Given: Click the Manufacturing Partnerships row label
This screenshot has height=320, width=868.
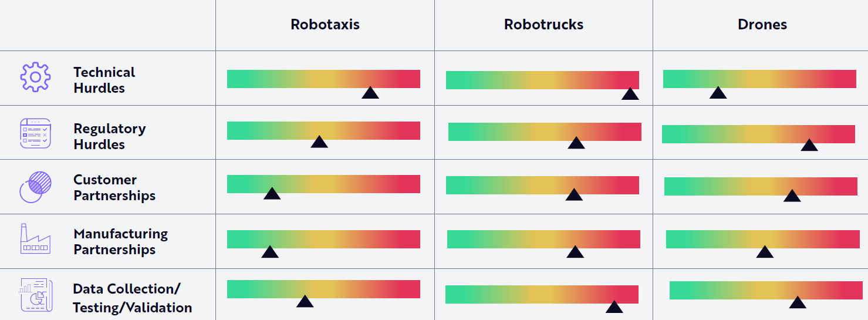Looking at the screenshot, I should 120,241.
